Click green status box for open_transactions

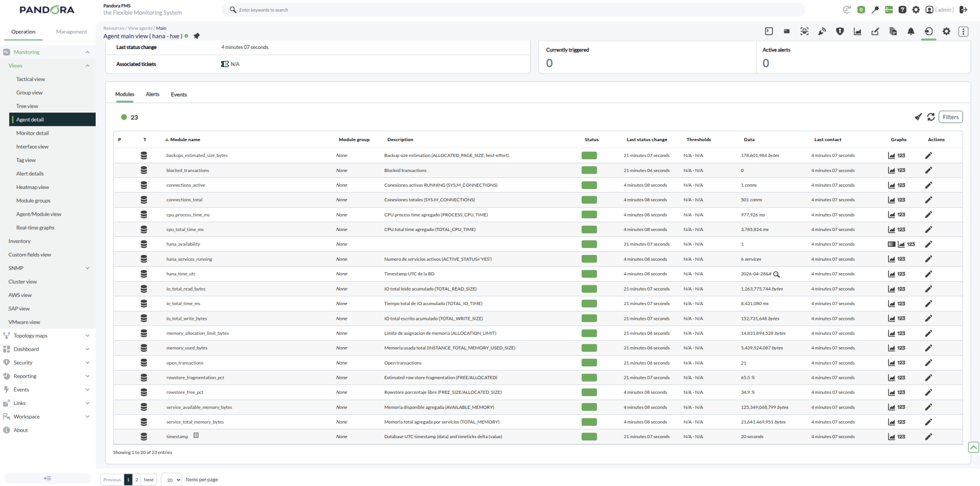click(x=589, y=363)
